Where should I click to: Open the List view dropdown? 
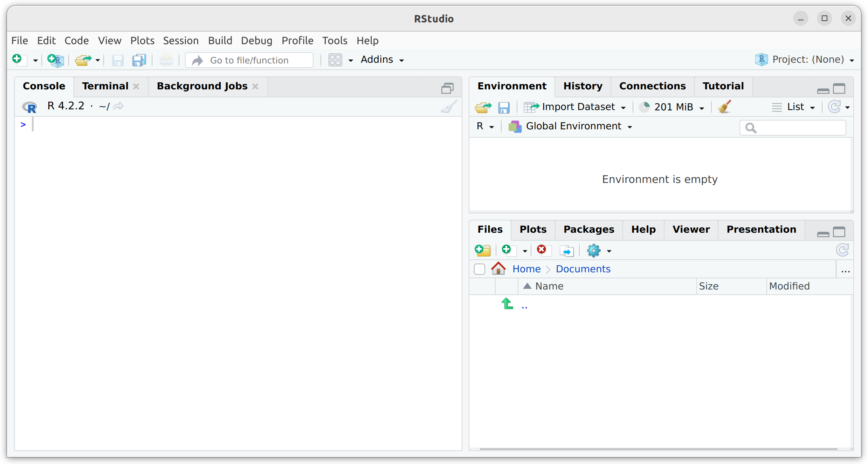tap(793, 107)
